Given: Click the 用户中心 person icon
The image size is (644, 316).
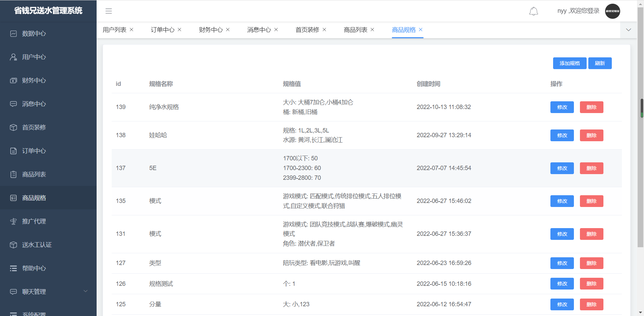Looking at the screenshot, I should tap(13, 57).
